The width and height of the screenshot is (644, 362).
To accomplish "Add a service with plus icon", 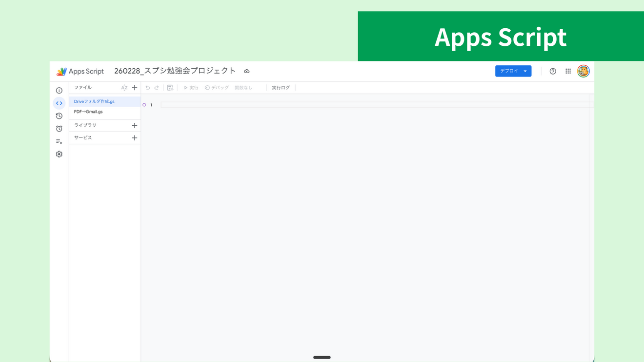I will 135,138.
